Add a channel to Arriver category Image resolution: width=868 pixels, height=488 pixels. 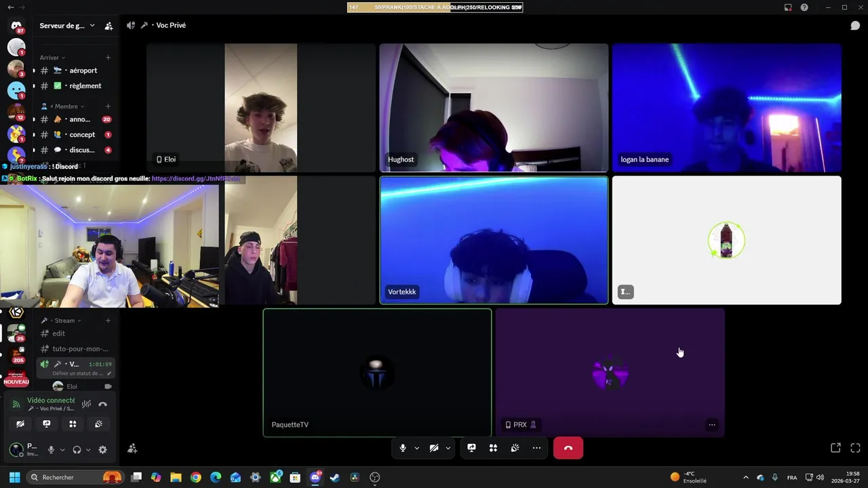pyautogui.click(x=108, y=58)
